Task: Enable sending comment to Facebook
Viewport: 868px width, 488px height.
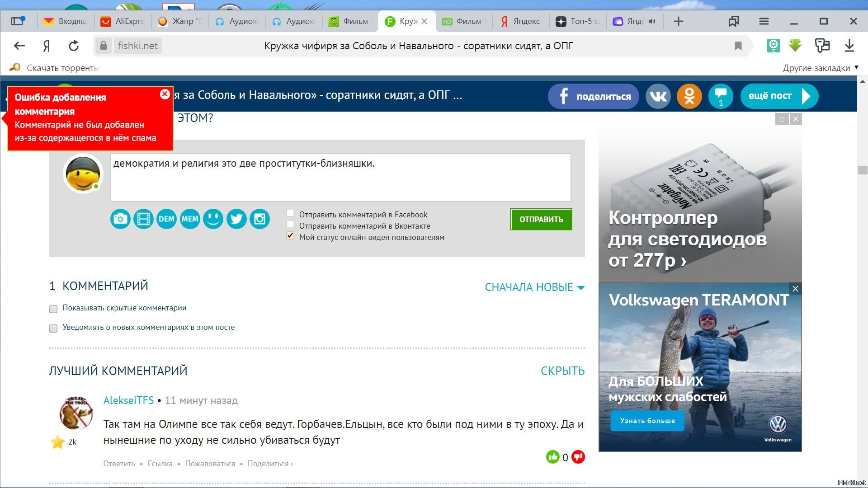Action: click(x=290, y=213)
